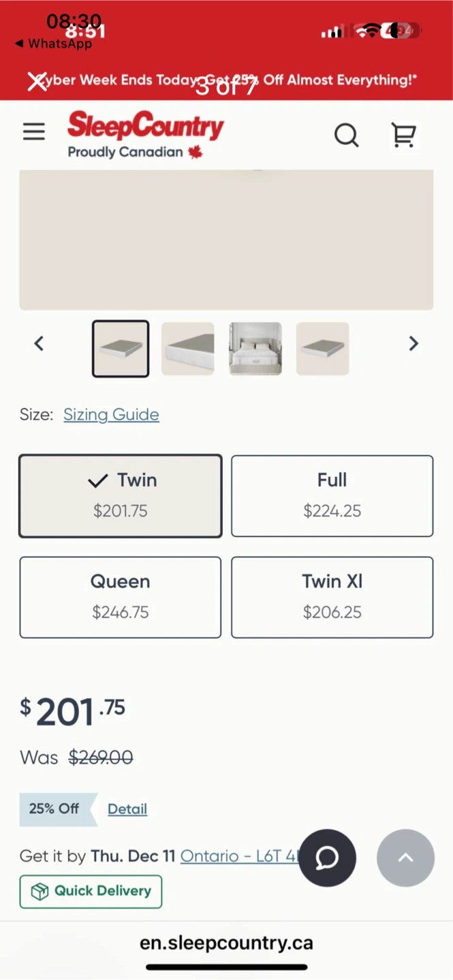Tap the Quick Delivery badge
This screenshot has width=453, height=980.
[91, 892]
